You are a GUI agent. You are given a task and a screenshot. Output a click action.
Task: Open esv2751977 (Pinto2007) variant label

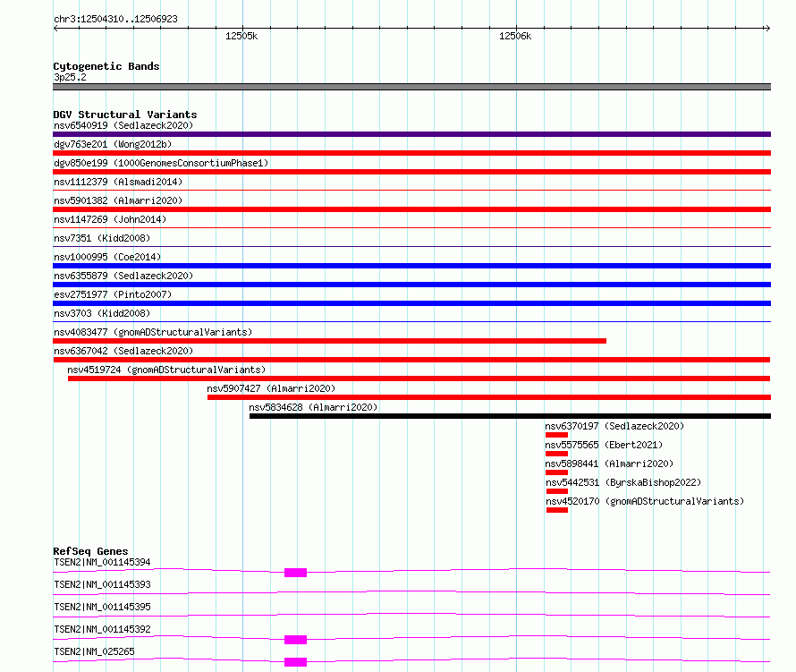point(113,294)
